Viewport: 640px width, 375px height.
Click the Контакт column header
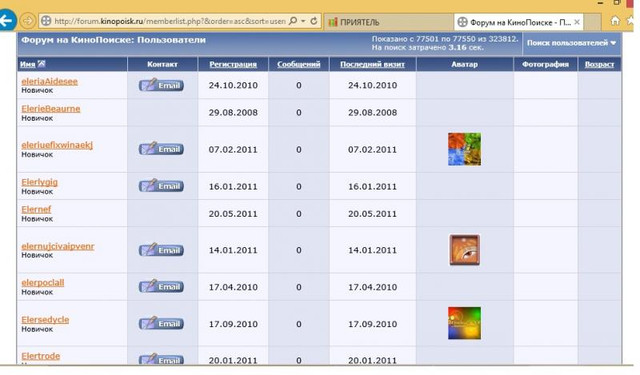pyautogui.click(x=162, y=64)
